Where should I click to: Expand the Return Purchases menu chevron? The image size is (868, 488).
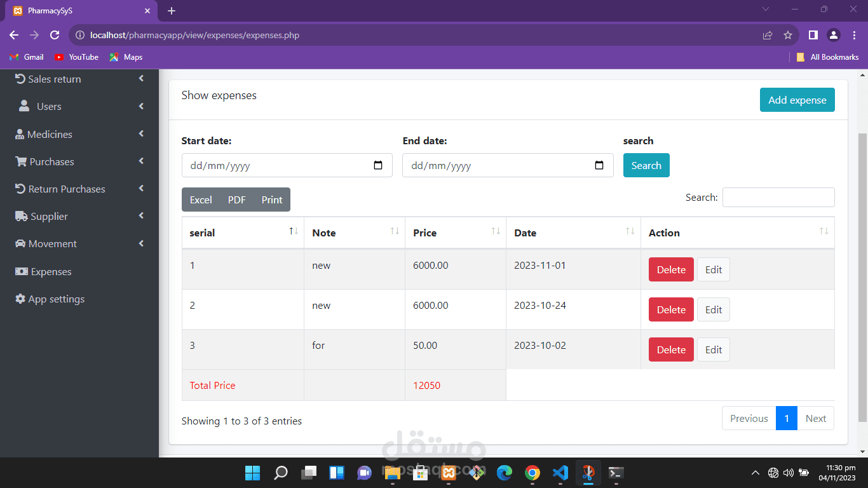click(141, 189)
